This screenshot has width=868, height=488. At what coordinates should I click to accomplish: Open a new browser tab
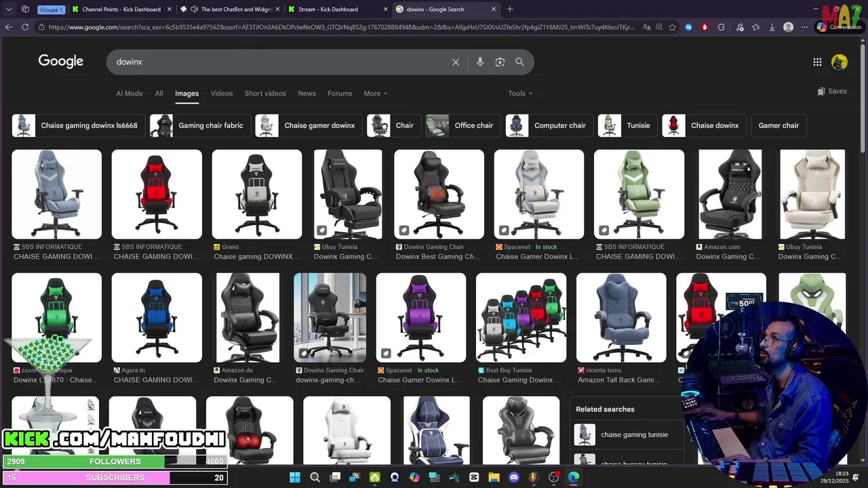(510, 9)
